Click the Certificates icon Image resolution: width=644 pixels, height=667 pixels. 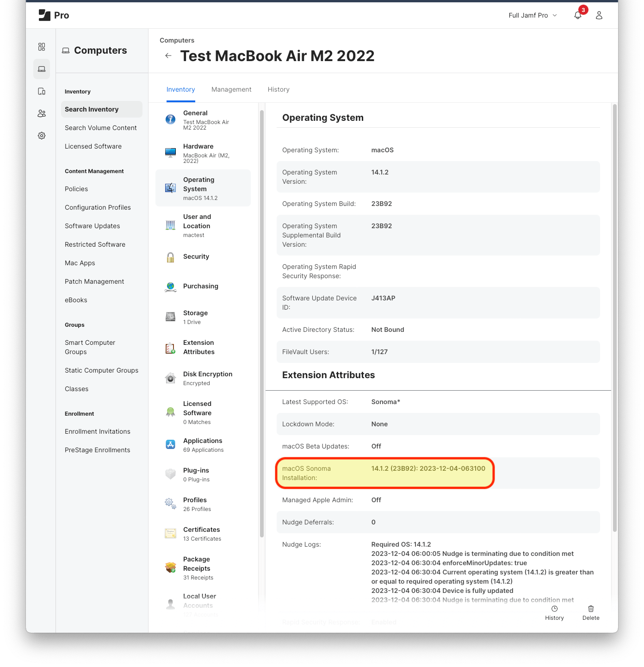[170, 533]
